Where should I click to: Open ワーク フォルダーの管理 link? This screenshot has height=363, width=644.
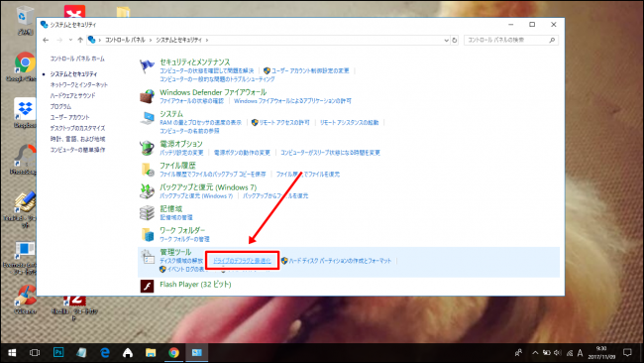pos(184,239)
